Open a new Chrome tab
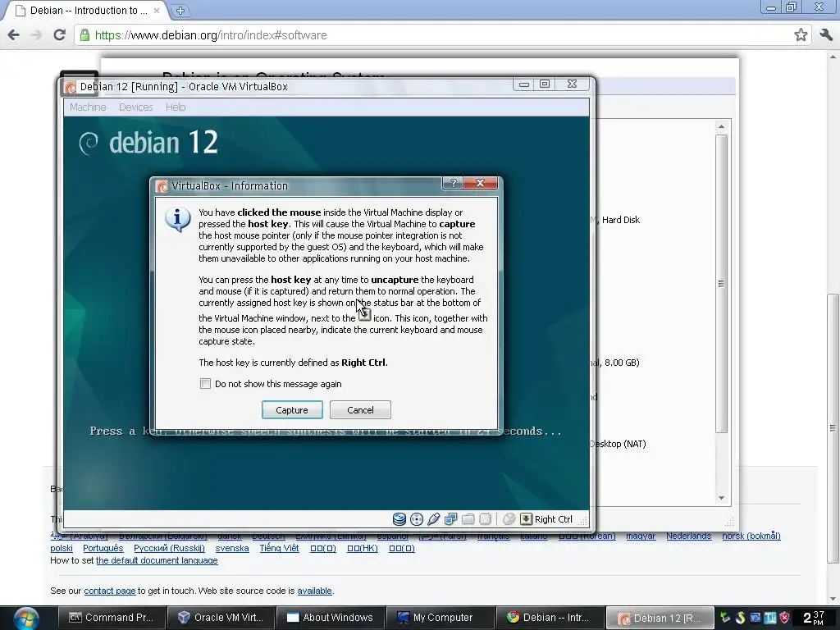The width and height of the screenshot is (840, 630). tap(180, 10)
